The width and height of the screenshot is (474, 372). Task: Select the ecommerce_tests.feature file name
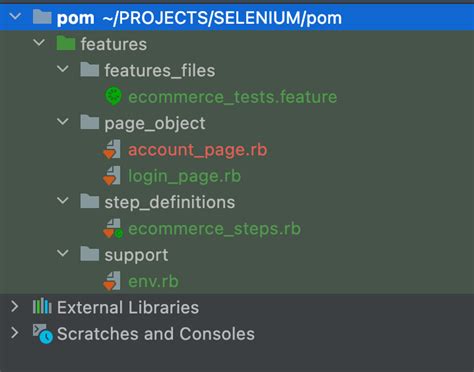[x=233, y=97]
